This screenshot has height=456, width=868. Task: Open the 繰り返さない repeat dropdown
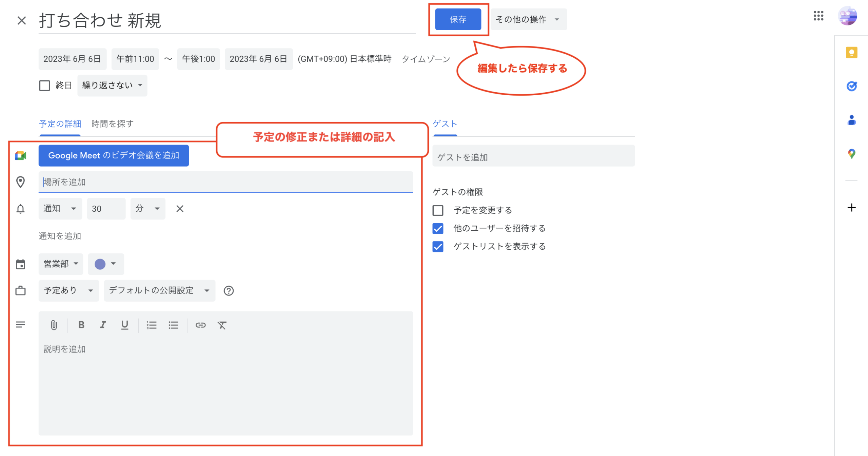(x=112, y=85)
